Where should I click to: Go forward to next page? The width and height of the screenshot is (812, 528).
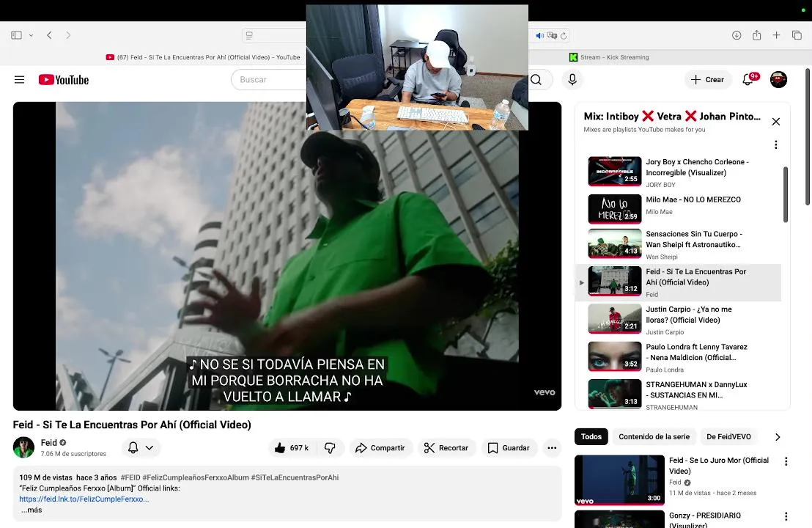coord(68,35)
